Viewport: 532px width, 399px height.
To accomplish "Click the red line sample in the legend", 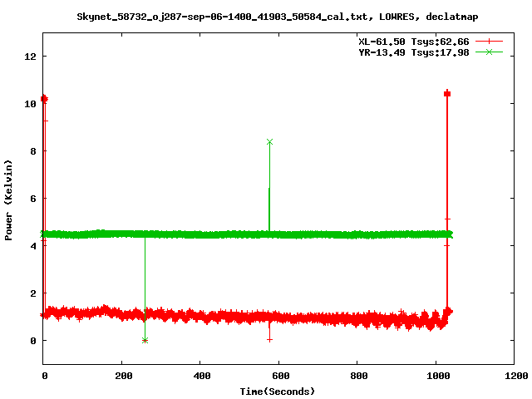I will [489, 42].
